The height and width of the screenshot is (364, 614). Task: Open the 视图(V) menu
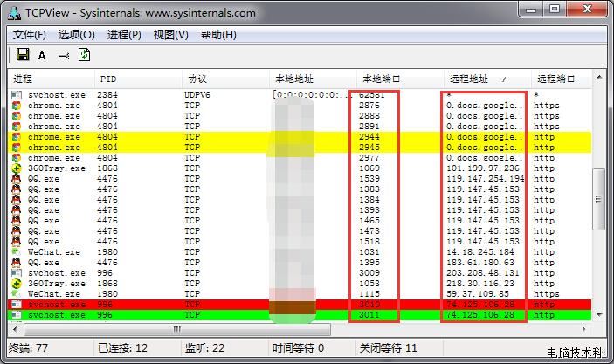point(170,35)
